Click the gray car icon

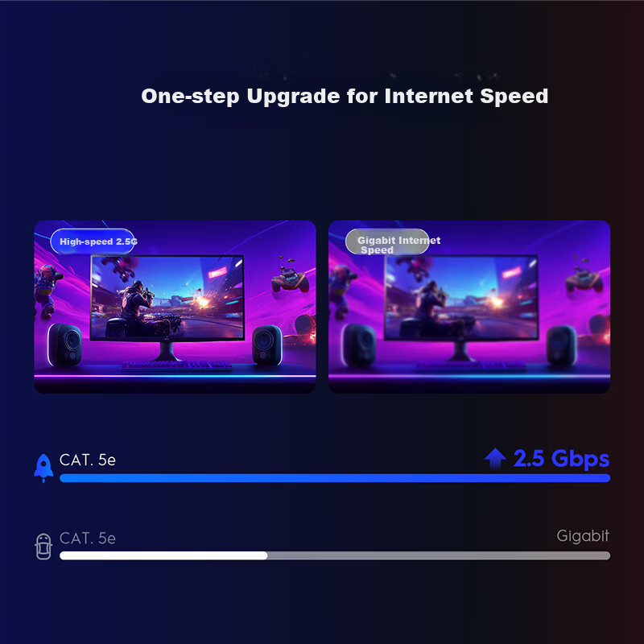tap(43, 547)
